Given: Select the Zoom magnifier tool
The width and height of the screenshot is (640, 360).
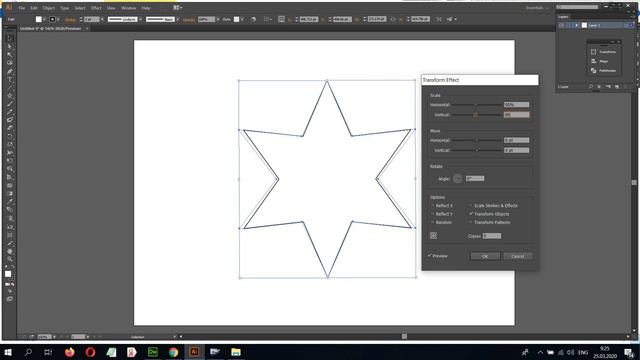Looking at the screenshot, I should (x=10, y=259).
